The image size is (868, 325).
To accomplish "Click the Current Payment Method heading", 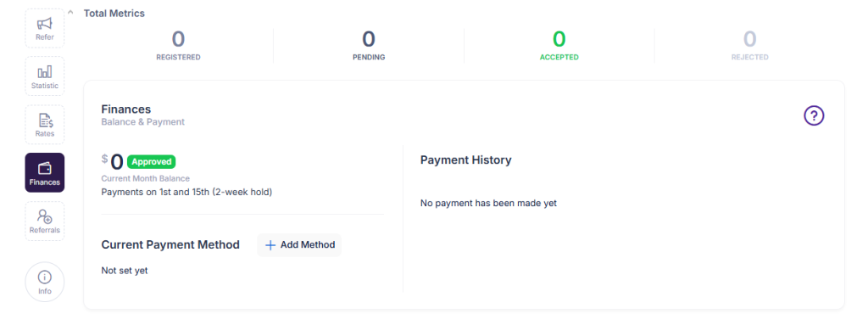I will pyautogui.click(x=170, y=244).
